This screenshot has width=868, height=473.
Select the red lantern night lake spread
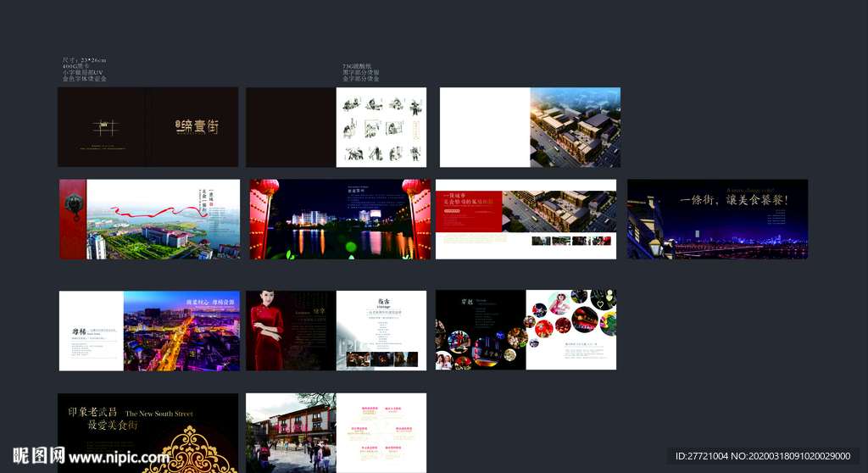(340, 219)
